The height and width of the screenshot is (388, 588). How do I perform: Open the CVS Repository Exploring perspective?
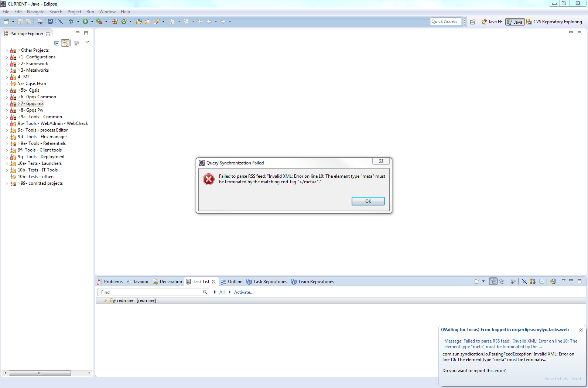point(554,22)
